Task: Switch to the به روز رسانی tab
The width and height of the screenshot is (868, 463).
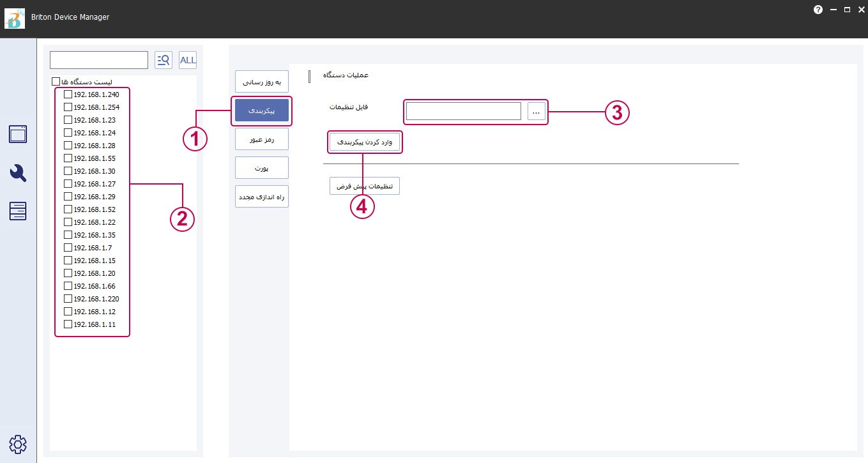Action: (262, 82)
